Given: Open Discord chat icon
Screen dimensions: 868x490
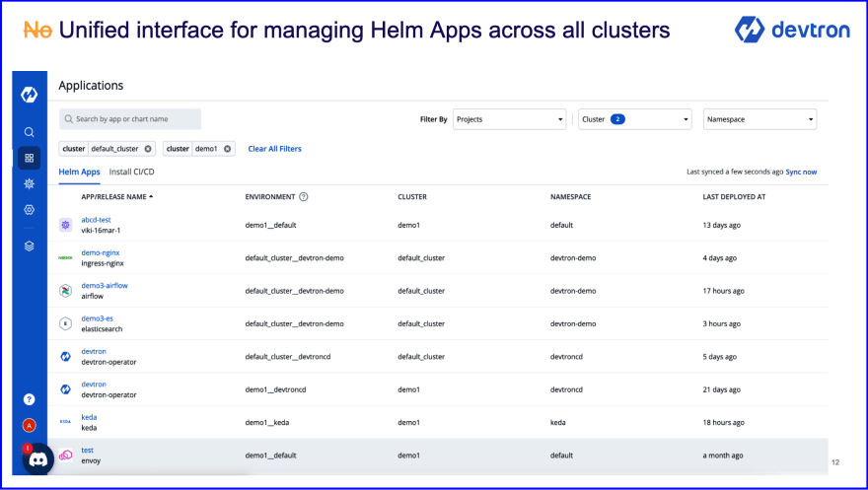Looking at the screenshot, I should coord(38,459).
